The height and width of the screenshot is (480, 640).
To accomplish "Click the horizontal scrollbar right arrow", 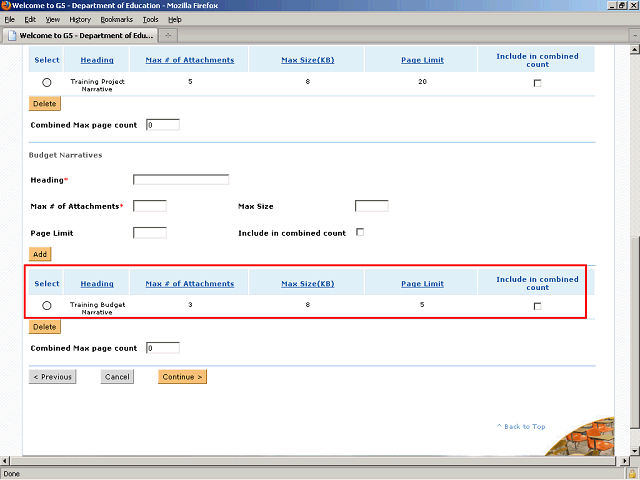I will pyautogui.click(x=624, y=461).
